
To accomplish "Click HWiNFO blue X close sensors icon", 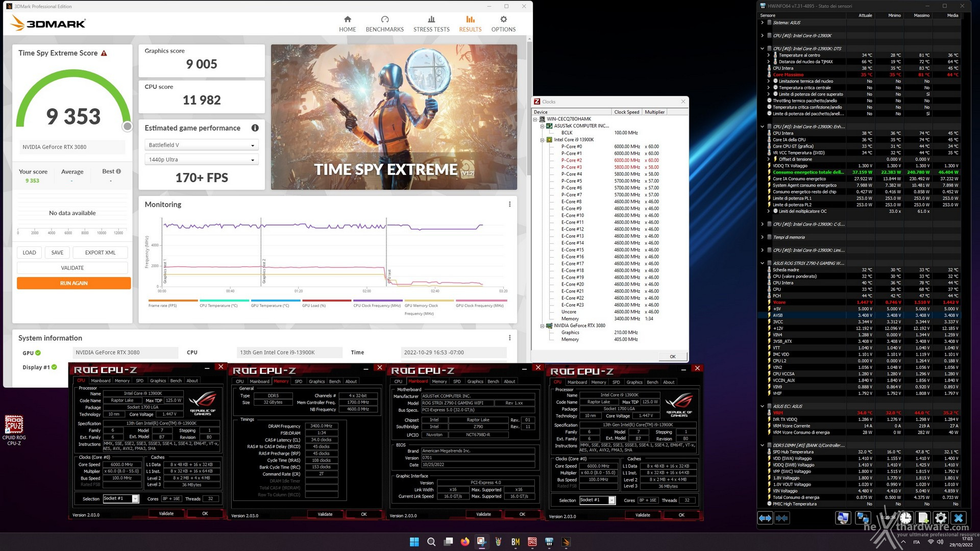I will click(959, 518).
